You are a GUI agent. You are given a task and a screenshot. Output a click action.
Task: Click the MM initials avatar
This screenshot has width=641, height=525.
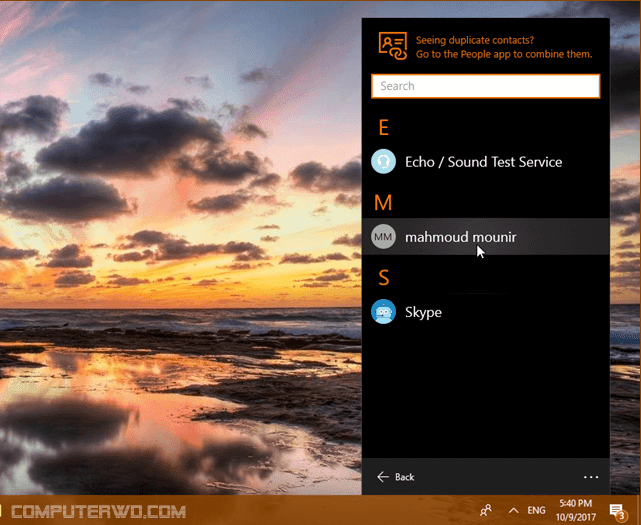(383, 236)
